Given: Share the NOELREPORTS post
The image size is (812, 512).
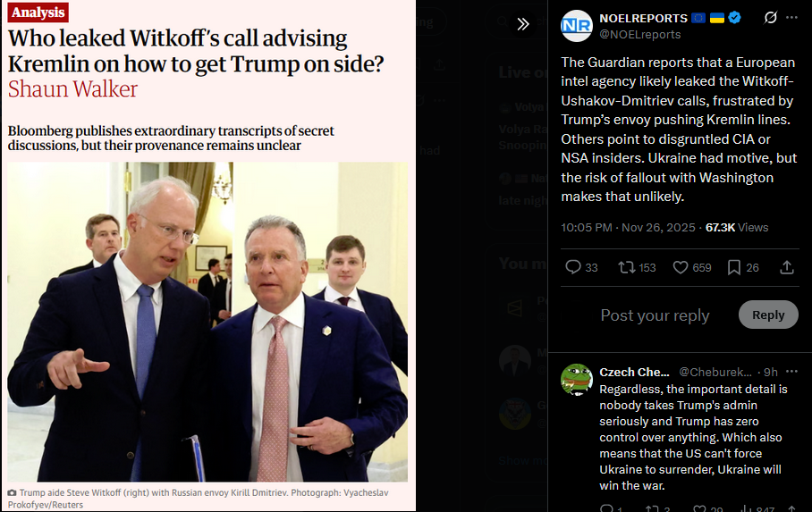Looking at the screenshot, I should (x=787, y=267).
